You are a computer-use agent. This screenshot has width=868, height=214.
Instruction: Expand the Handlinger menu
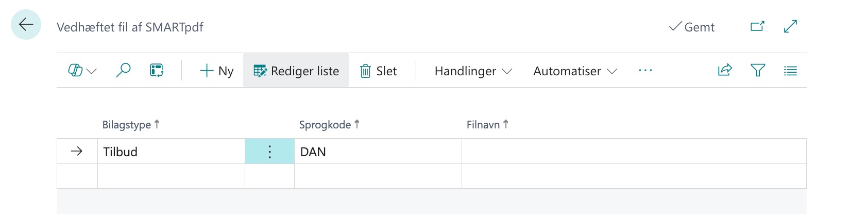tap(473, 71)
